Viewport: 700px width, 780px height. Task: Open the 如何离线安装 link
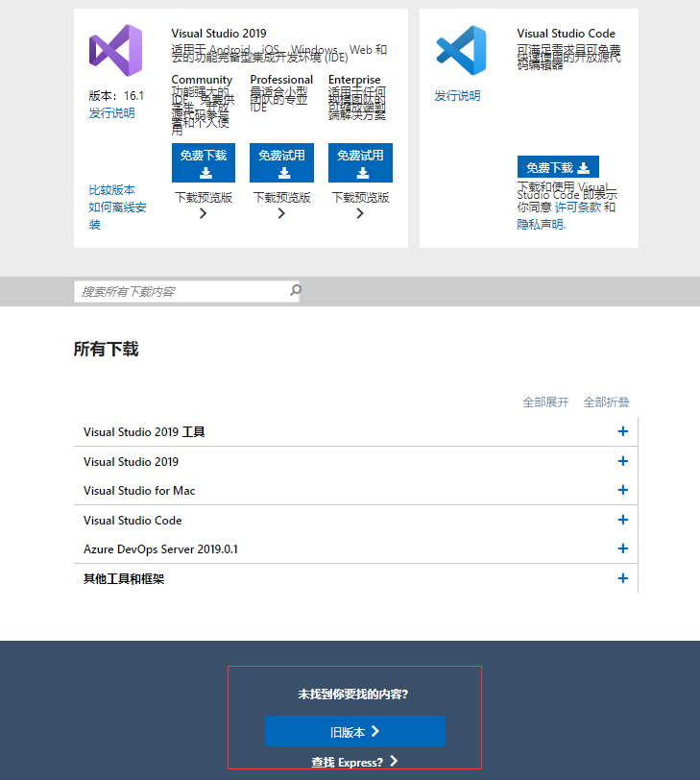(117, 216)
